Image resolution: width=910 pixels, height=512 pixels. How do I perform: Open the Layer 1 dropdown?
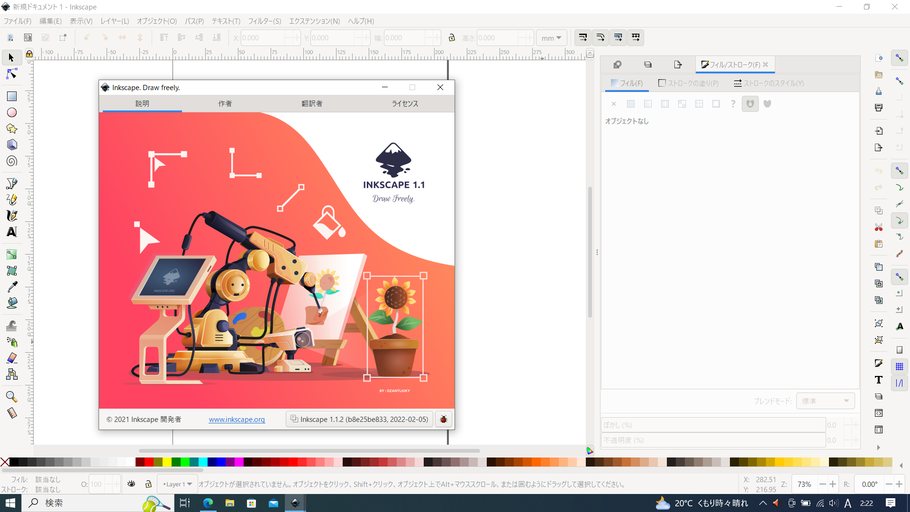tap(178, 484)
